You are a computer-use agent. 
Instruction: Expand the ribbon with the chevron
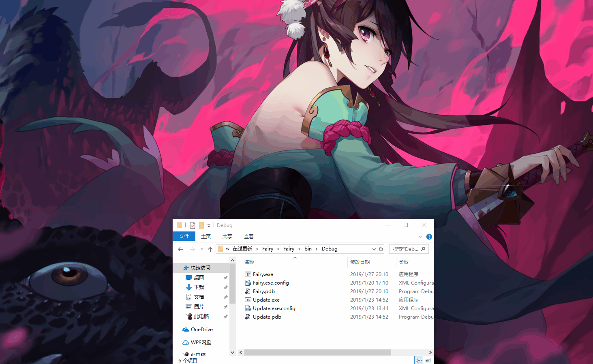pyautogui.click(x=420, y=237)
